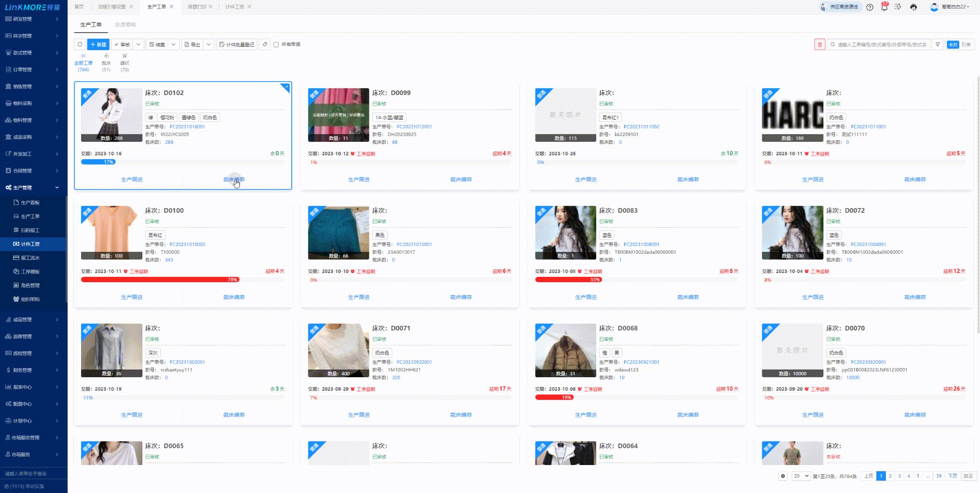980x493 pixels.
Task: Expand the 质检管理 sidebar menu
Action: pos(33,353)
